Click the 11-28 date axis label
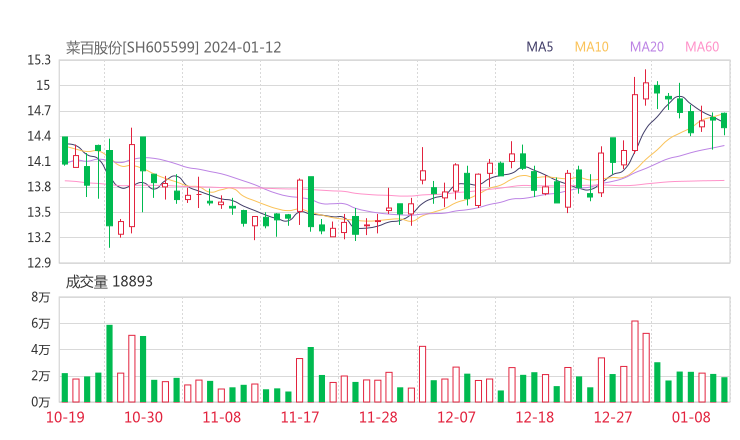Screen dimensions: 740x440 coord(378,417)
